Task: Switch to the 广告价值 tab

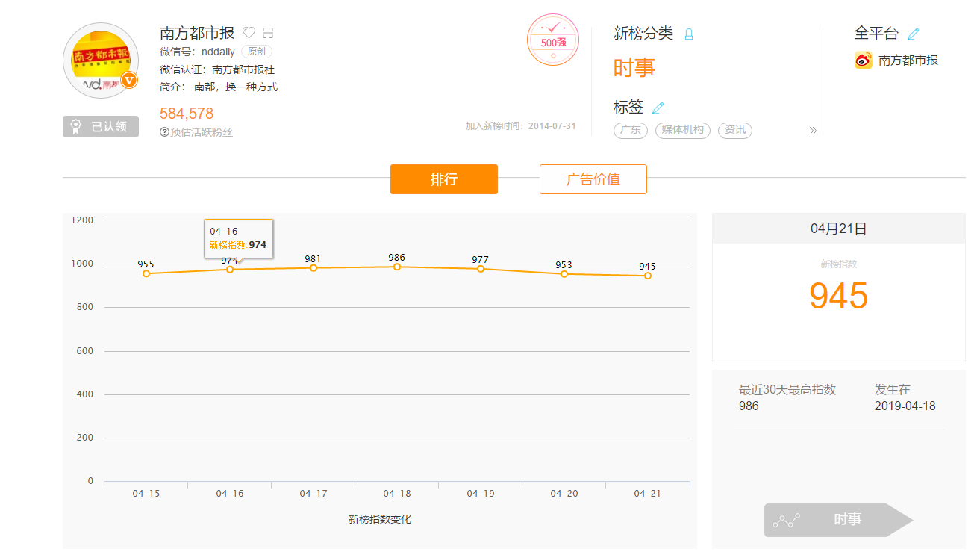Action: pos(593,179)
